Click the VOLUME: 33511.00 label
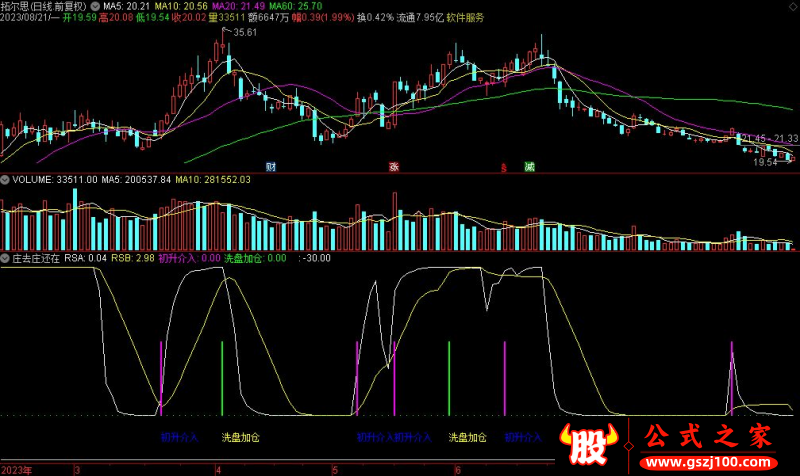Image resolution: width=800 pixels, height=476 pixels. [55, 180]
